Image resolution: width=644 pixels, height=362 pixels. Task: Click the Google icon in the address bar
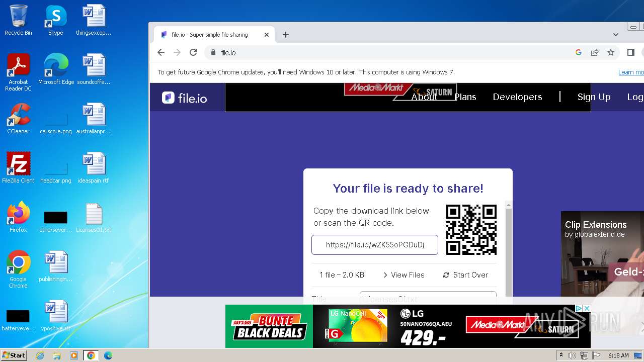[579, 52]
